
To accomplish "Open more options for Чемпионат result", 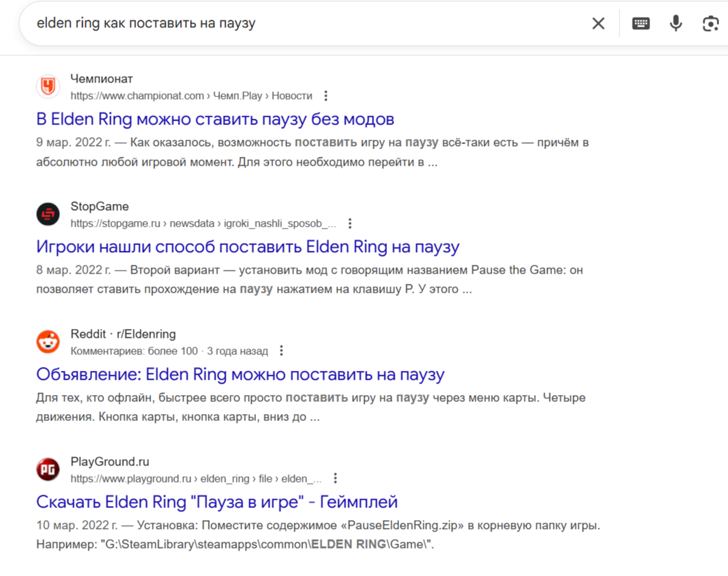I will click(x=326, y=96).
